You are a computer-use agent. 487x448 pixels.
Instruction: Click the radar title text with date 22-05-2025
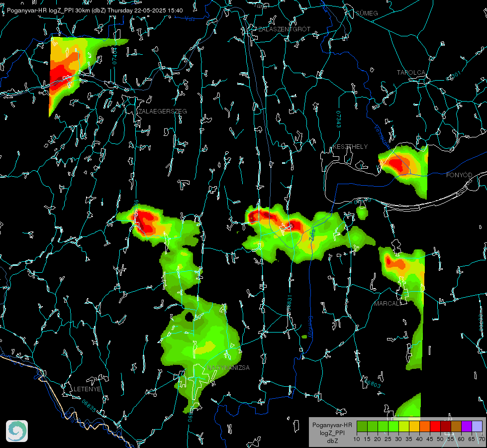point(95,10)
